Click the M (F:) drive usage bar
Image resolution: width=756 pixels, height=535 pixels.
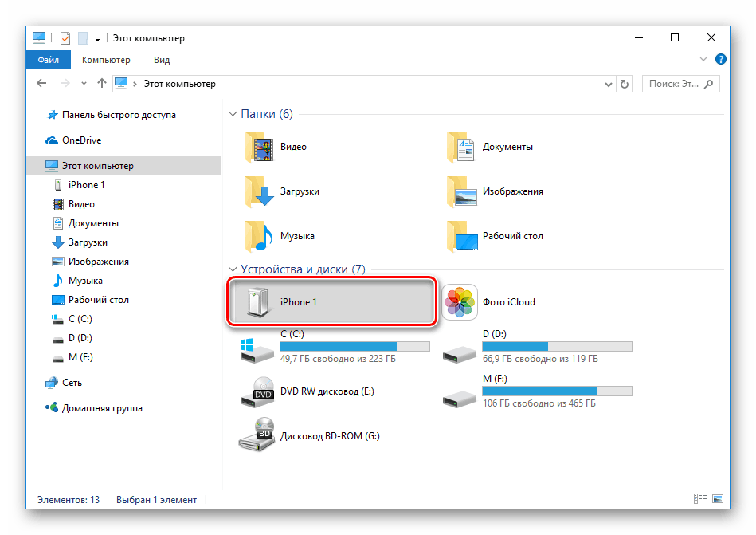pos(557,391)
